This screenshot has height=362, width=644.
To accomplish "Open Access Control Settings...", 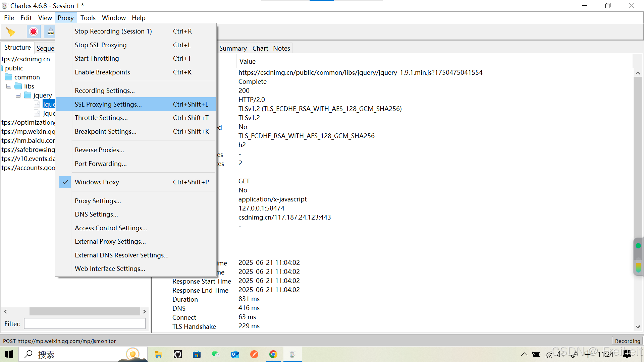I will [x=136, y=228].
